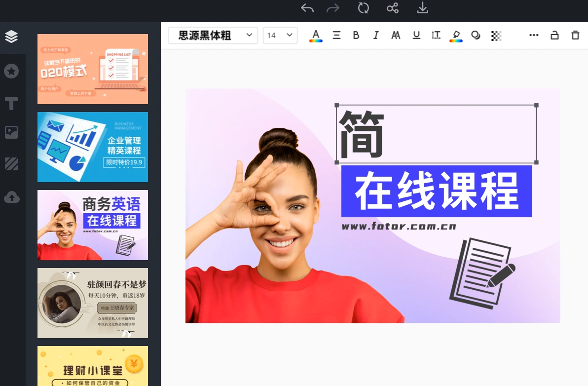Open the highlight color picker

(456, 36)
